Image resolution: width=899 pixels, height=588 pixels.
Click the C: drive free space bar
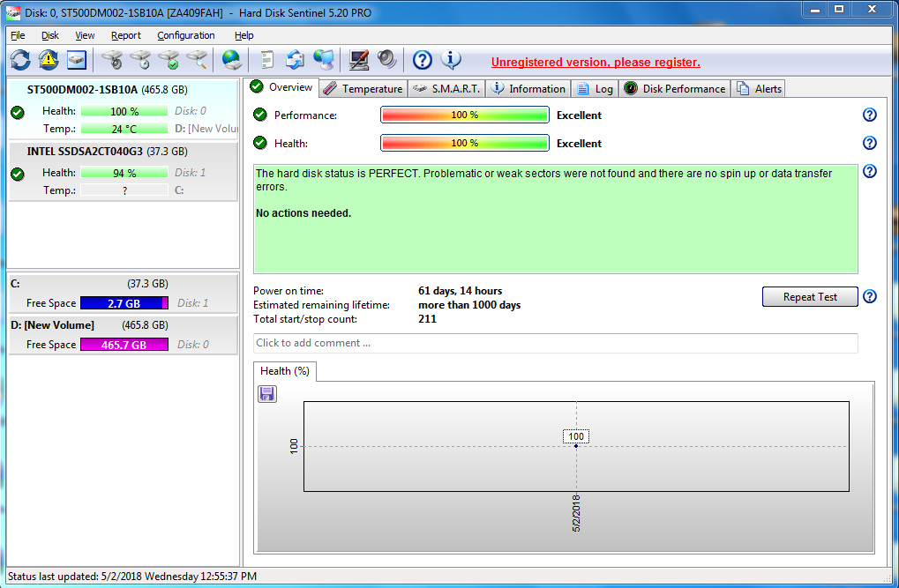pos(124,303)
